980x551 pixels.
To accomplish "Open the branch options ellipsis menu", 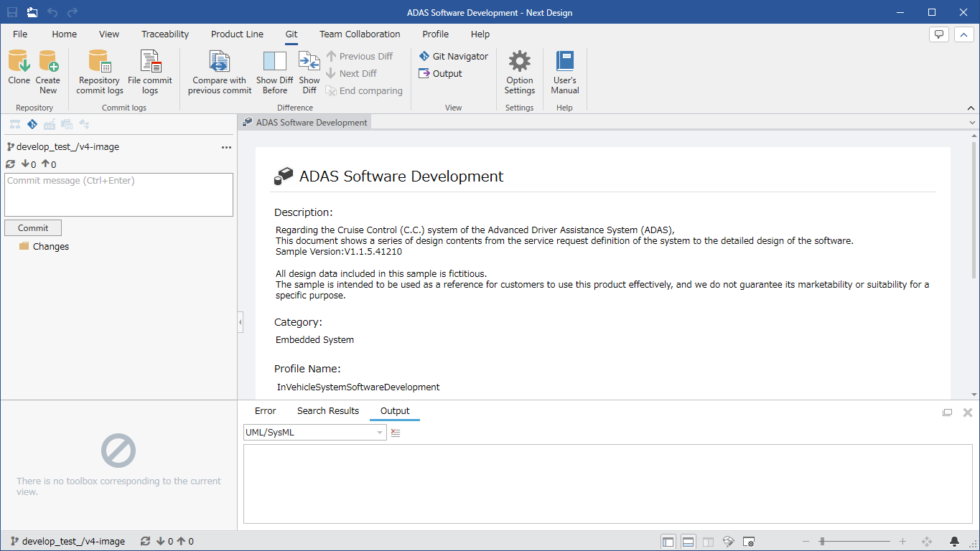I will pos(226,147).
